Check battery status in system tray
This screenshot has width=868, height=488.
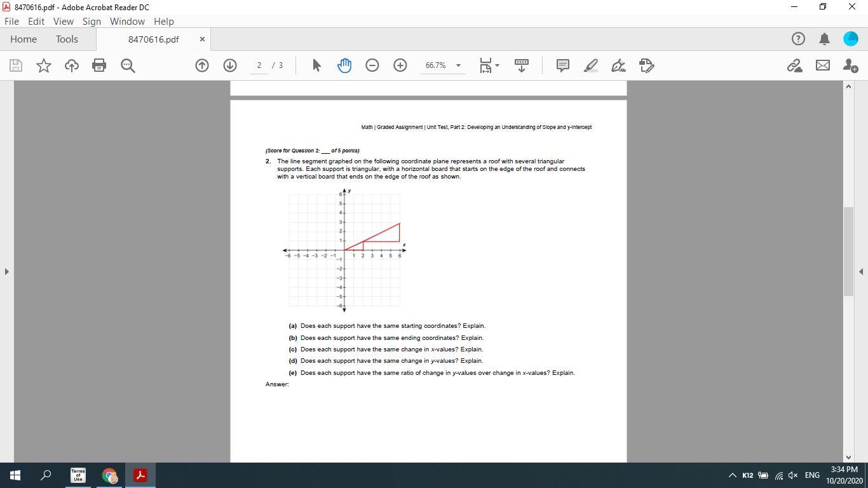coord(763,475)
